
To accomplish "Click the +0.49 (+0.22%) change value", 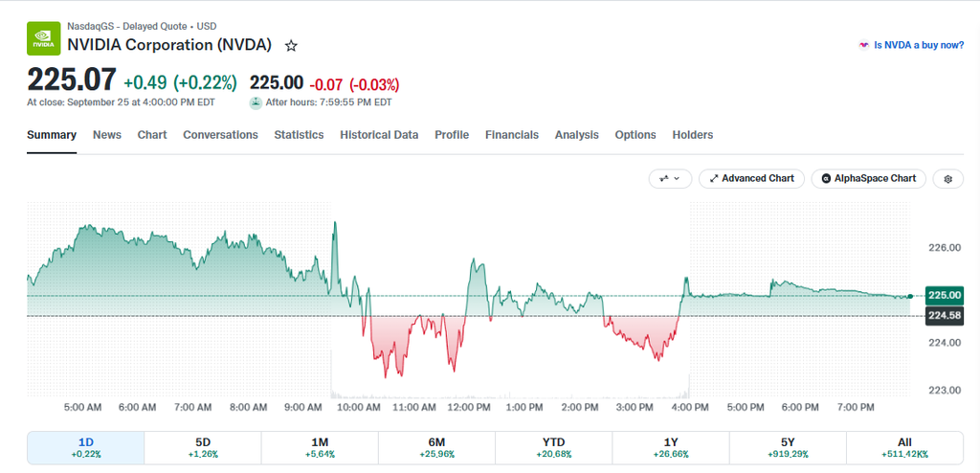I will coord(181,82).
